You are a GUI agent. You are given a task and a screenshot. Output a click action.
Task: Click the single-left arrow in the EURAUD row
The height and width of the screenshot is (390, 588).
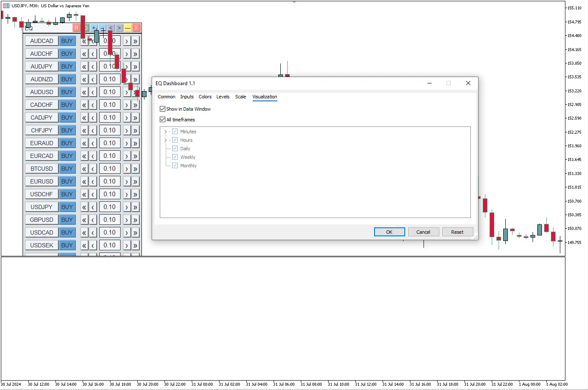pos(93,143)
